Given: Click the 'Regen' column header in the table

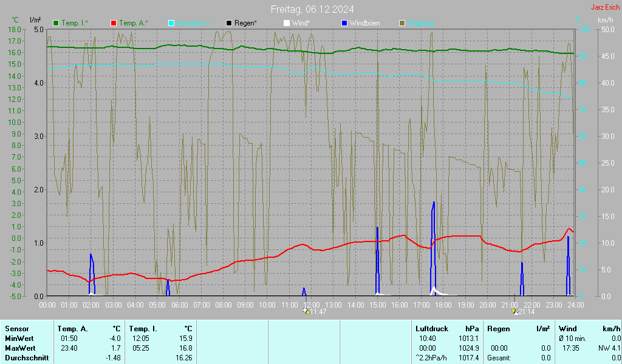Looking at the screenshot, I should [498, 329].
